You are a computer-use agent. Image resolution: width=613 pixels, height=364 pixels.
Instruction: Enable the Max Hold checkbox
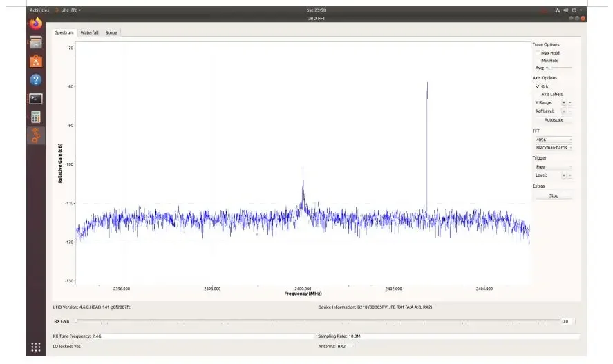(538, 53)
